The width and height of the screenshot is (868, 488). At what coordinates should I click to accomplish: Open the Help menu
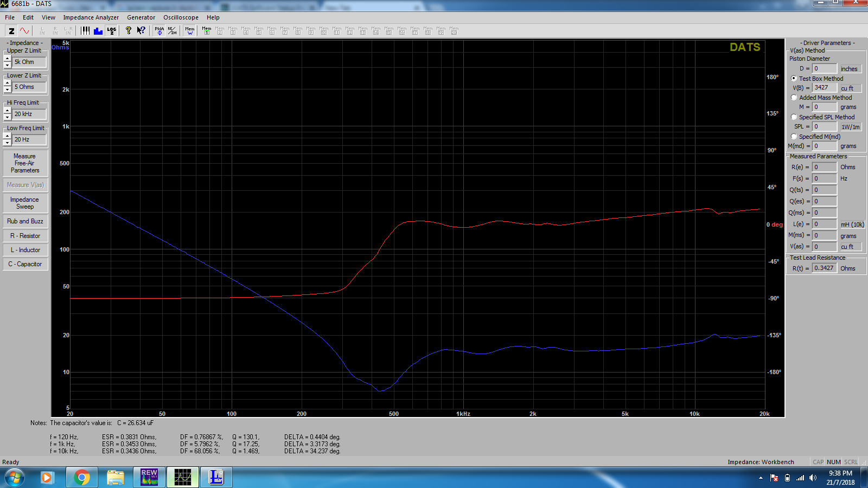coord(213,17)
